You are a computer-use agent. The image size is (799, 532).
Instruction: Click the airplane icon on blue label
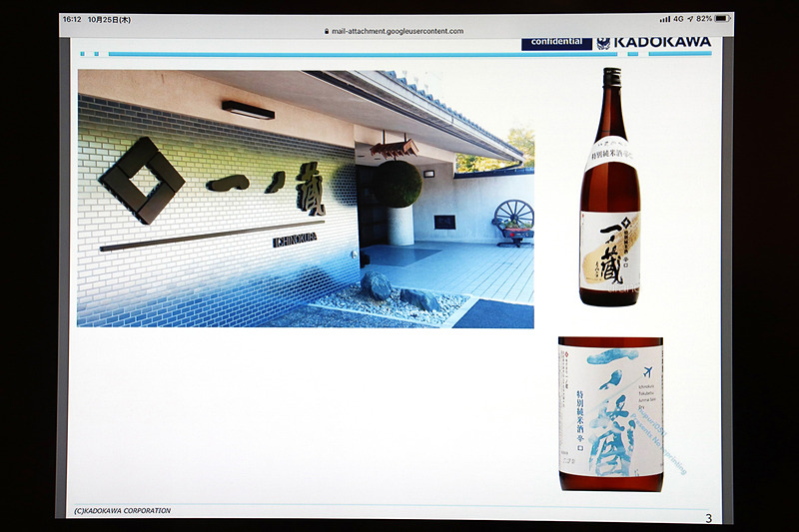pyautogui.click(x=647, y=372)
